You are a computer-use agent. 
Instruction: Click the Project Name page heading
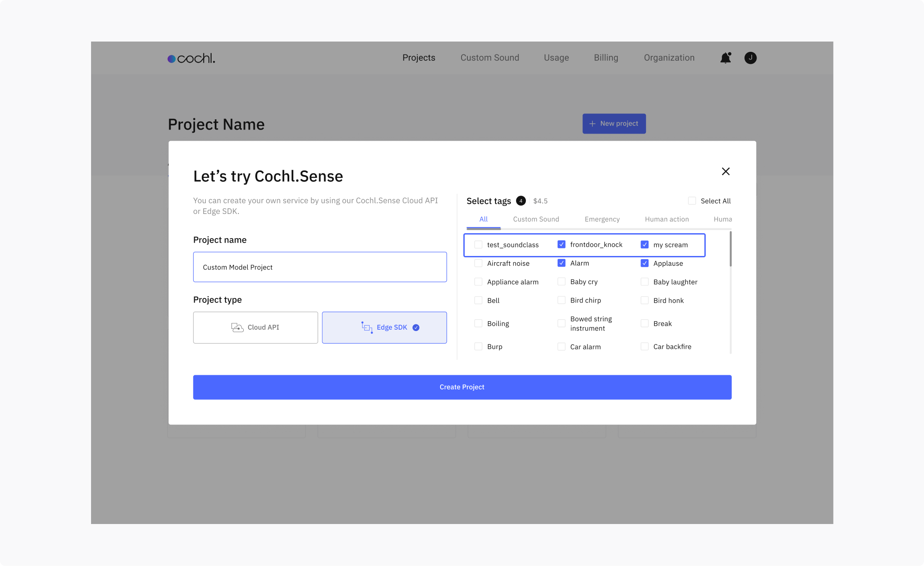tap(216, 125)
